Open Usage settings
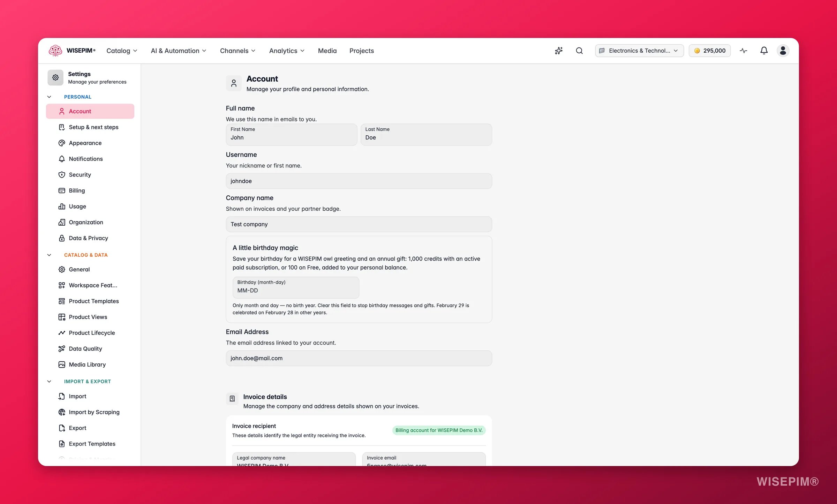Screen dimensions: 837x504 pyautogui.click(x=90, y=206)
